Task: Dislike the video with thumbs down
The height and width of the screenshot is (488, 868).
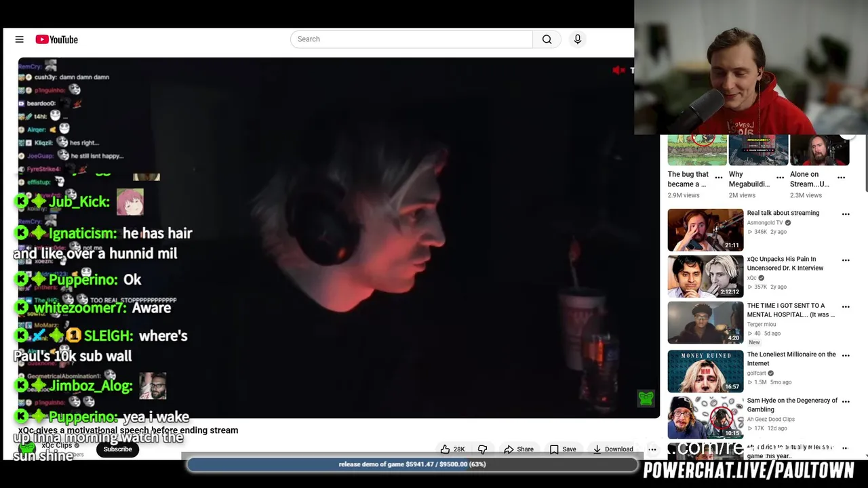Action: pyautogui.click(x=483, y=449)
